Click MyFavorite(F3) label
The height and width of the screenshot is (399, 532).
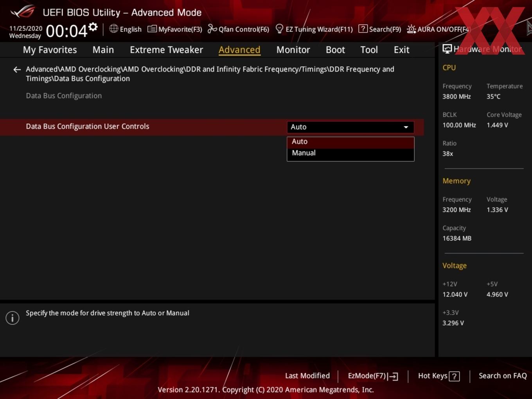pyautogui.click(x=180, y=29)
